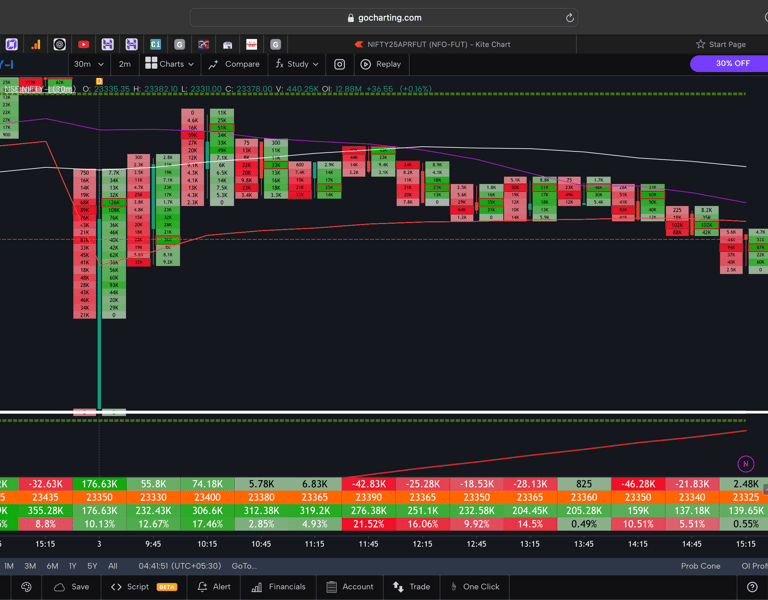Set chart range to 3M

coord(30,566)
